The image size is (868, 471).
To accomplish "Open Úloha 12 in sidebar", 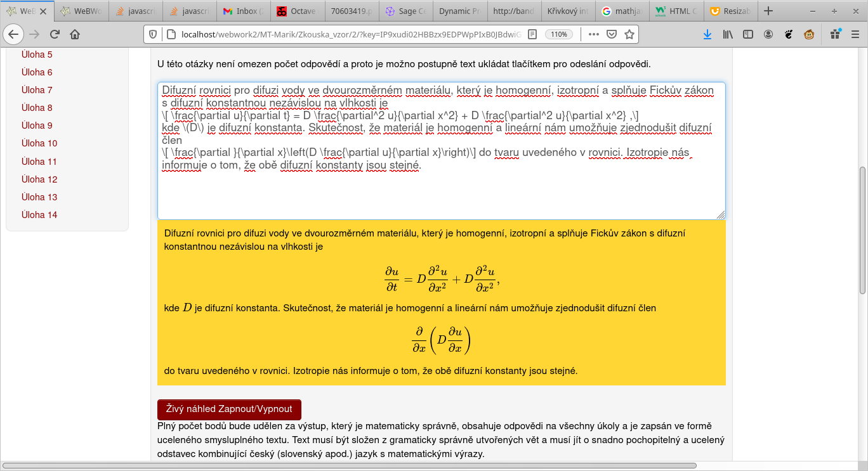I will point(39,179).
